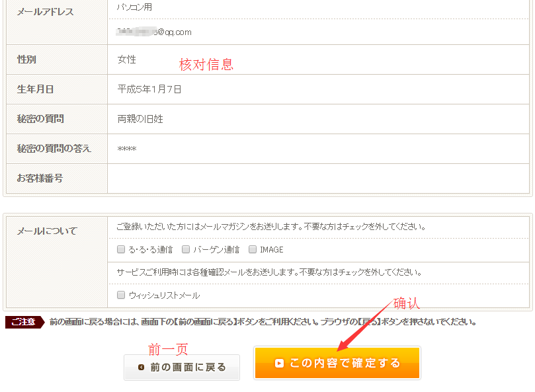This screenshot has width=535, height=392.
Task: Click the empty お客様番号 value cell
Action: click(x=317, y=178)
